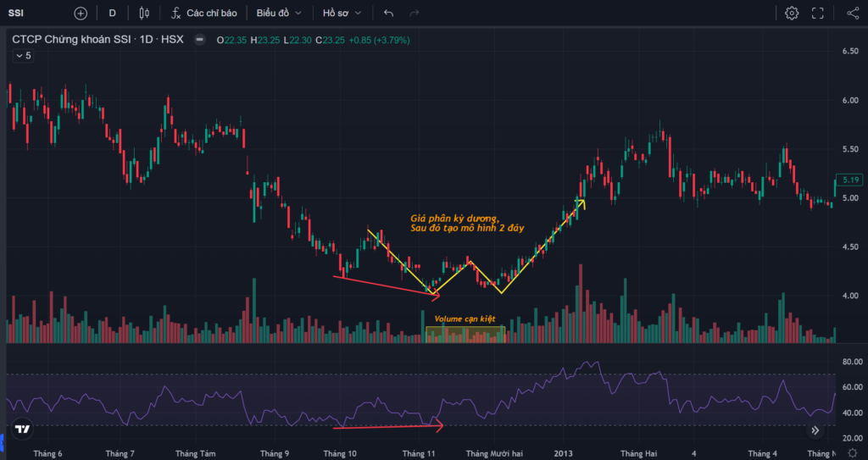Collapse the indicator legend showing 5

coord(23,55)
